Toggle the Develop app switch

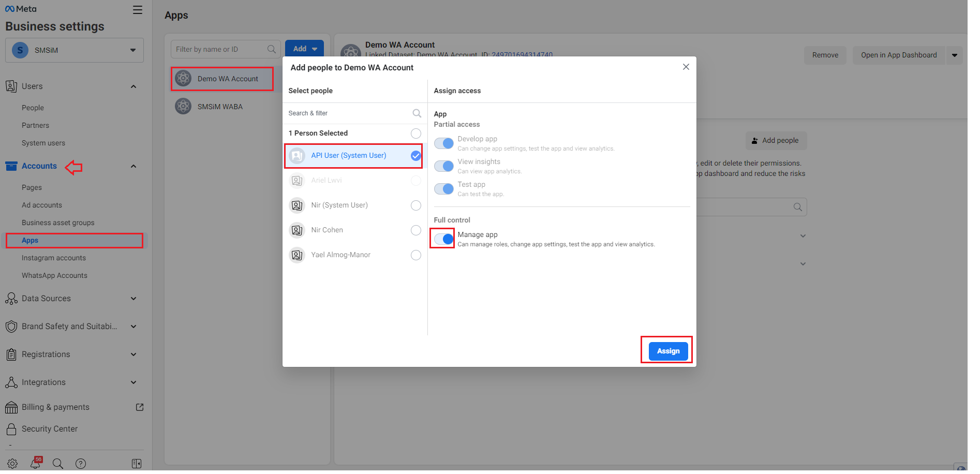(x=444, y=143)
